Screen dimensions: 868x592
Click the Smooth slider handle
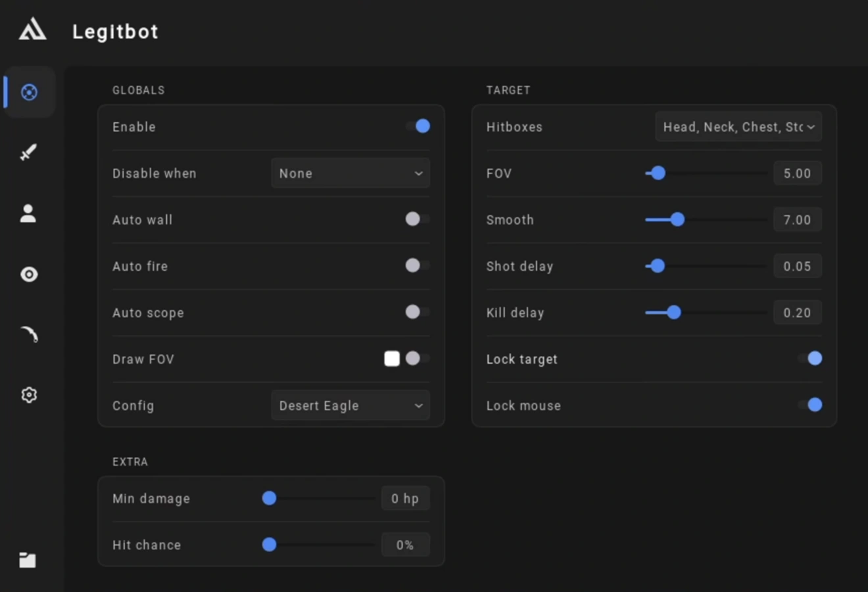click(x=677, y=219)
